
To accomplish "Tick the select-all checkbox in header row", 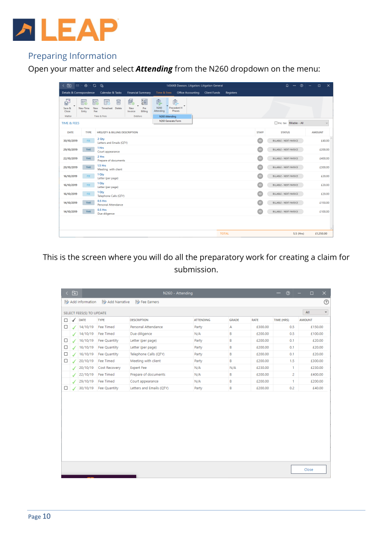I will coord(66,320).
